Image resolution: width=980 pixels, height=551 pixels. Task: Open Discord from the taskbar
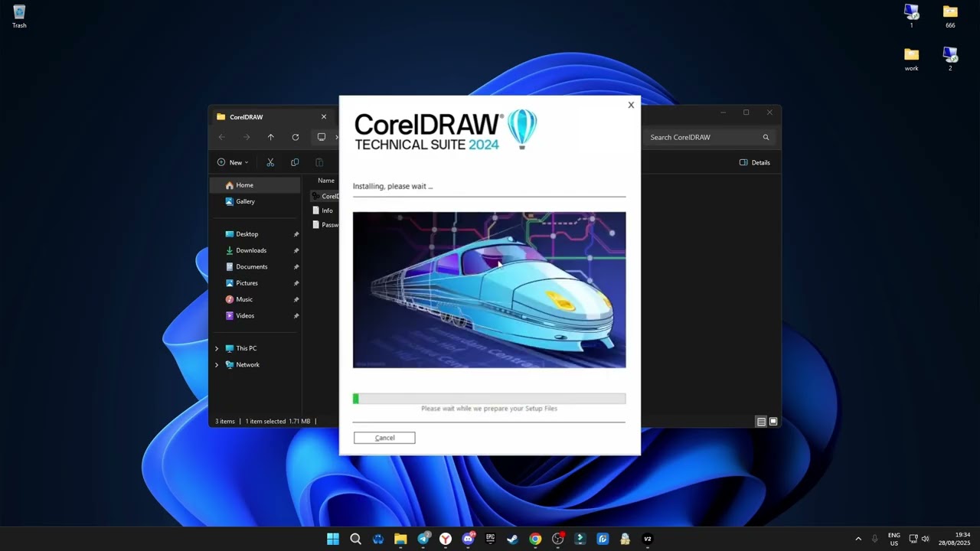(x=468, y=539)
